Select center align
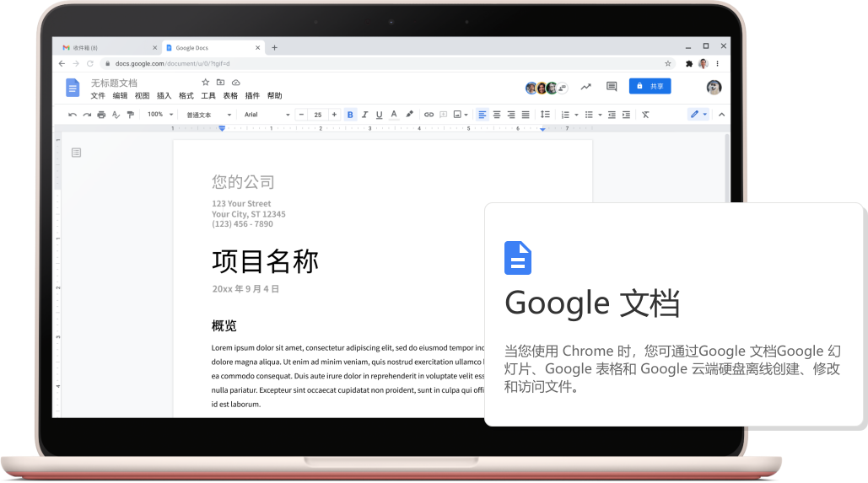Viewport: 868px width, 483px height. point(497,115)
